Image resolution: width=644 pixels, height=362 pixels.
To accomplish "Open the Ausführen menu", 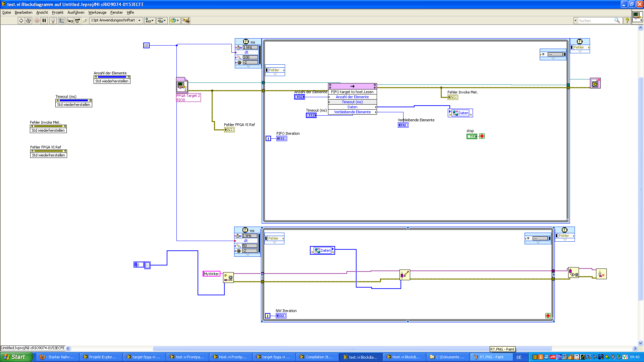I will click(x=76, y=12).
